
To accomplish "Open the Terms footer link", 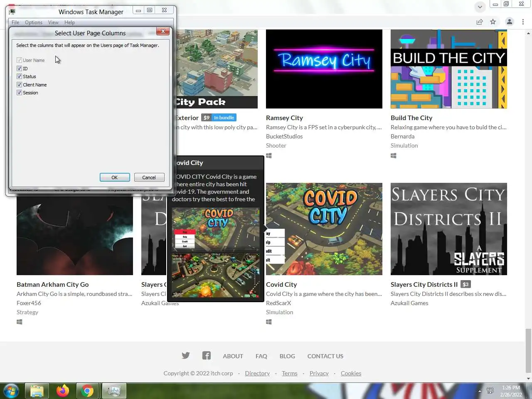I will (290, 373).
